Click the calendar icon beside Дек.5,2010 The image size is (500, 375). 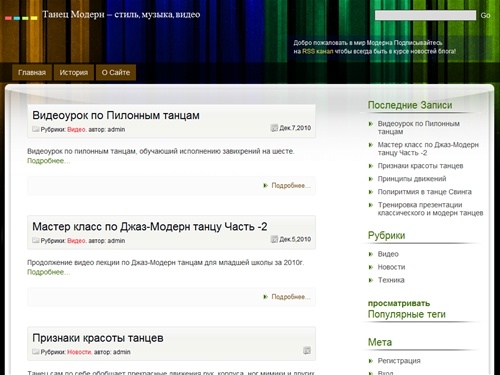(x=274, y=239)
